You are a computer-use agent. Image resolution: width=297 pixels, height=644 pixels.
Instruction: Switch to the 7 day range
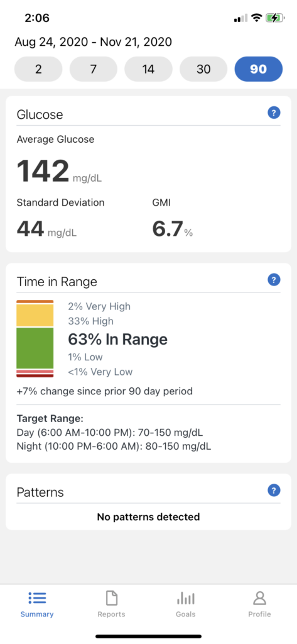pyautogui.click(x=93, y=69)
